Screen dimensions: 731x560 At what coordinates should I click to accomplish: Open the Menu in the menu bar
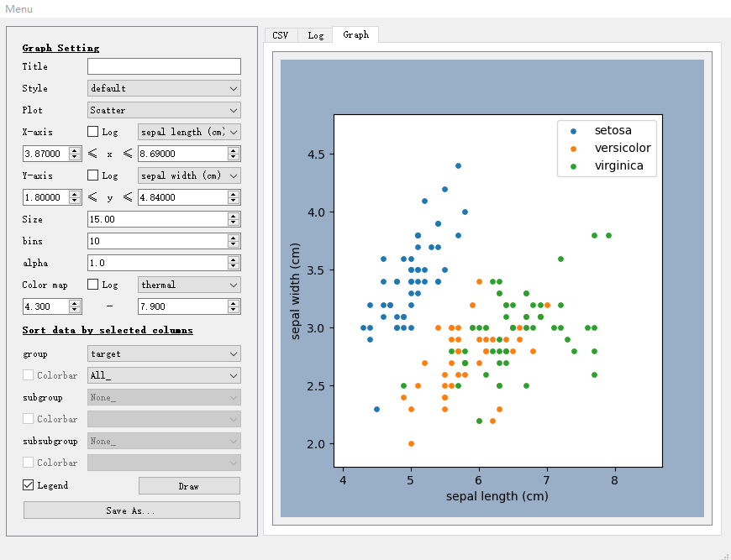[x=18, y=9]
